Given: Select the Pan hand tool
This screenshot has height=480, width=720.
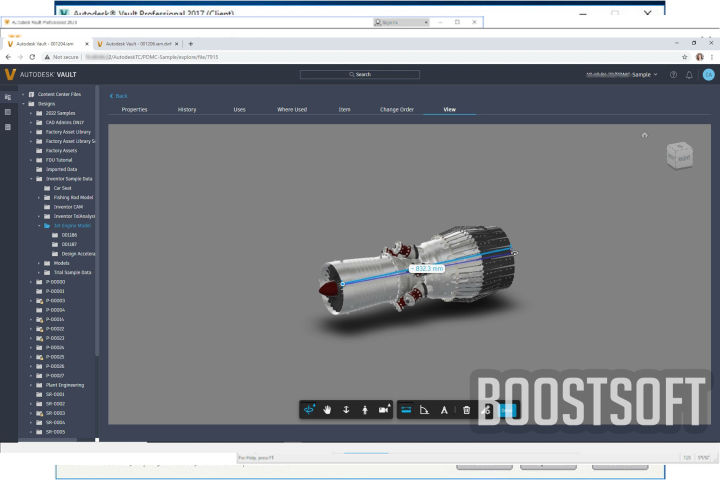Looking at the screenshot, I should tap(327, 410).
